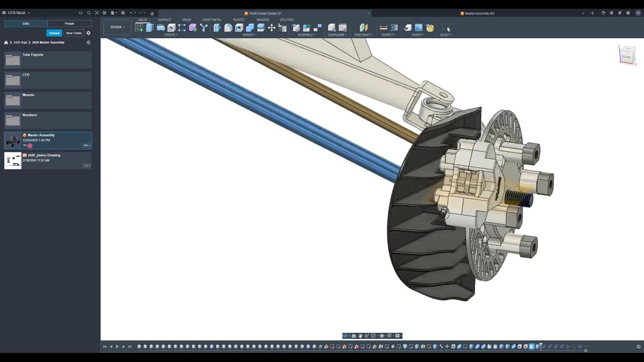Select the Create Sketch tool
This screenshot has height=362, width=644.
(x=139, y=28)
